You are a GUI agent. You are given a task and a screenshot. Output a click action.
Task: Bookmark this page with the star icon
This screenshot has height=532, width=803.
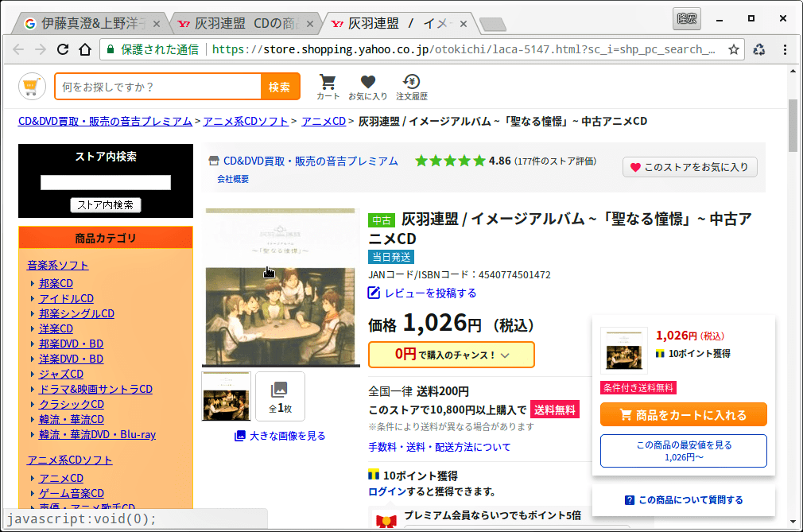pos(733,49)
